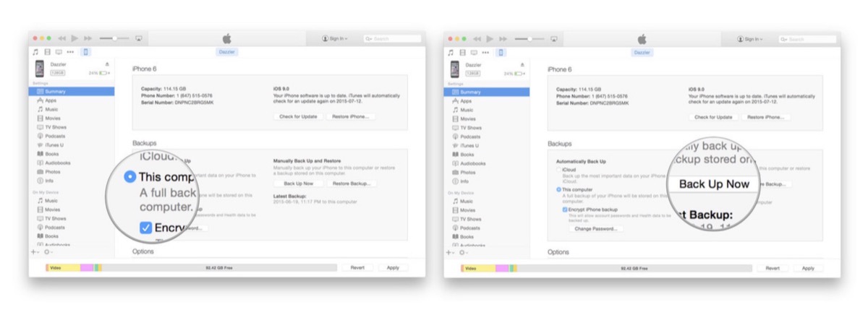Click the plus icon at right window sidebar bottom
Screen dimensions: 868x315
449,252
